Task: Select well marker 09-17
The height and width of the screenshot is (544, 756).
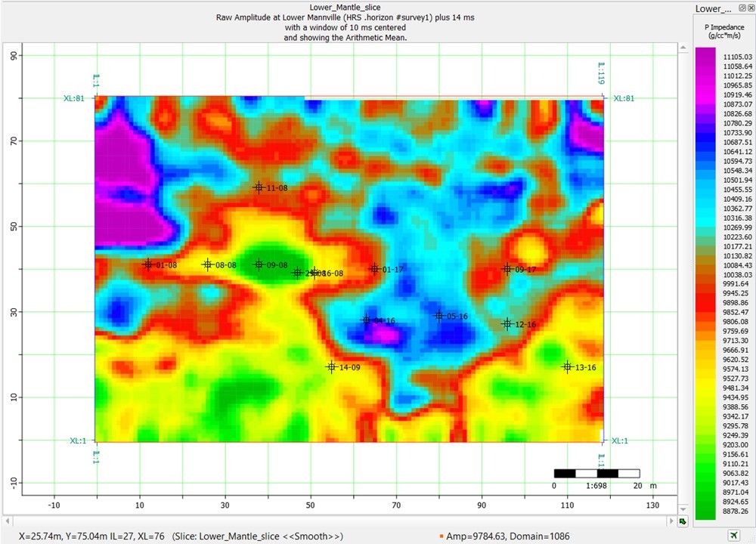Action: [507, 269]
